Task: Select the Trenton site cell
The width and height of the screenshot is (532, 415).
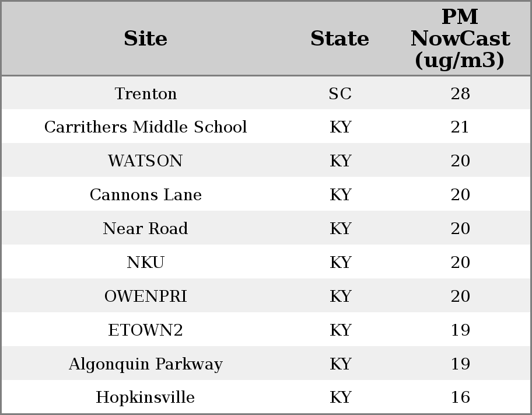Action: [x=145, y=93]
